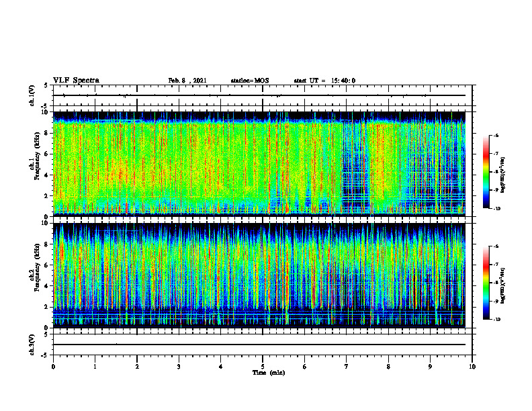532x411 pixels.
Task: Click the ch.1 color scale log(PSD) label
Action: tap(503, 175)
